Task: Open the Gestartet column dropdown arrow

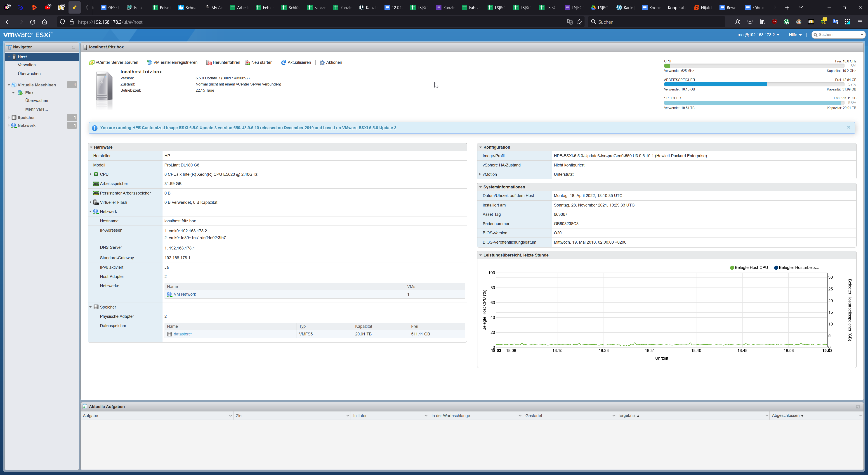Action: (614, 416)
